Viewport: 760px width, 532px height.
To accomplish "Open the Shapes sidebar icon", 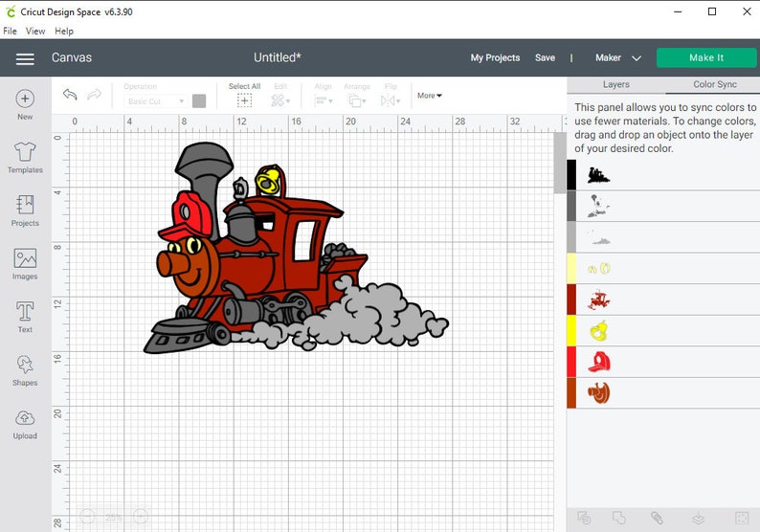I will (25, 365).
